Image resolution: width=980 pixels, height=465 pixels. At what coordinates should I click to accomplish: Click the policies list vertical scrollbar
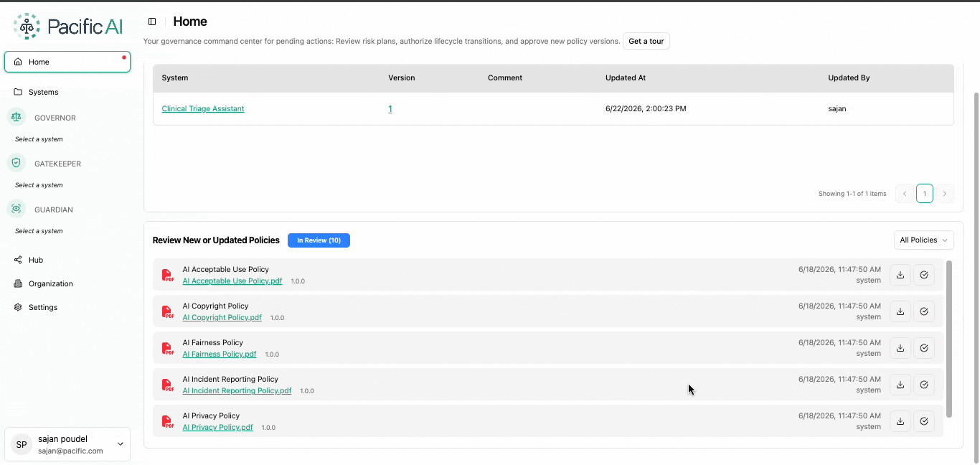(949, 339)
